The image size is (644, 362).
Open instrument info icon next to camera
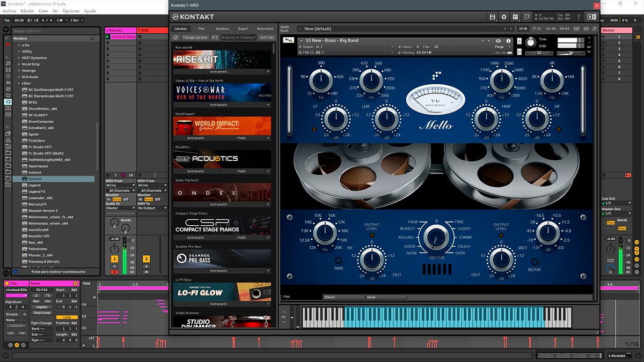pos(508,41)
